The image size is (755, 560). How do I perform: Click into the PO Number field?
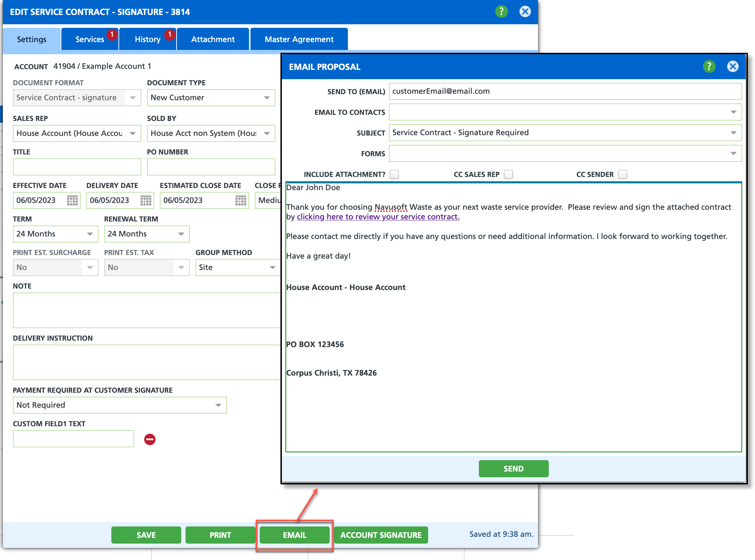pos(211,167)
